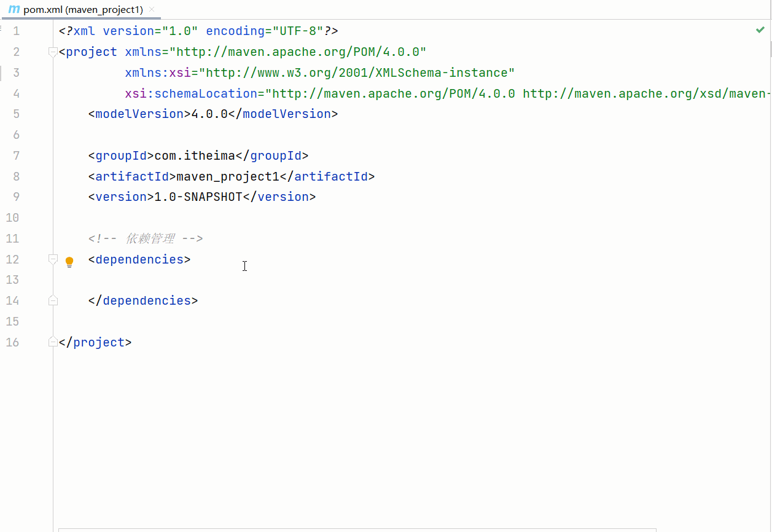Image resolution: width=772 pixels, height=532 pixels.
Task: Click fold marker beside closing project tag
Action: (x=53, y=342)
